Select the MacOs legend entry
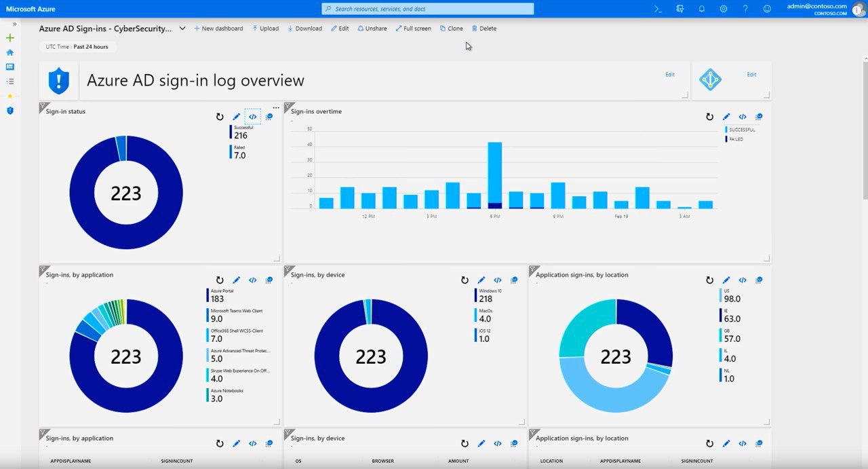868x469 pixels. 483,315
